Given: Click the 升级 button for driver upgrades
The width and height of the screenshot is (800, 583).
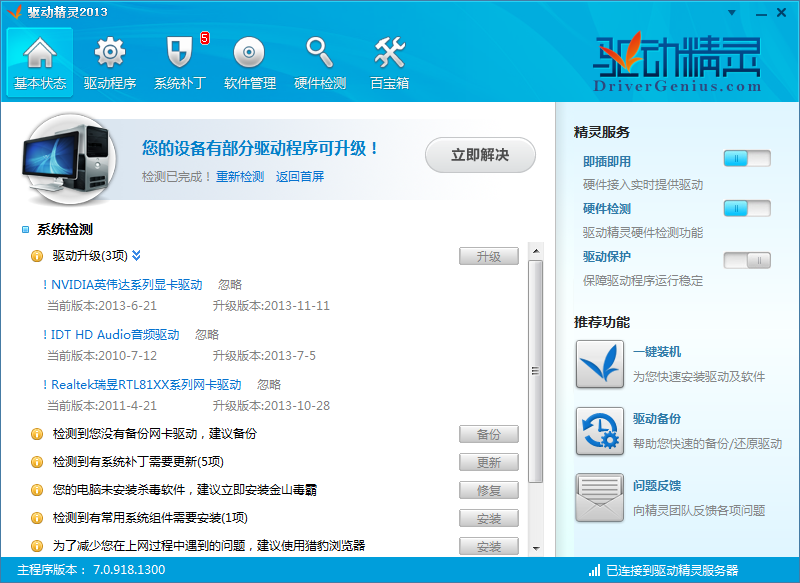Looking at the screenshot, I should click(489, 257).
